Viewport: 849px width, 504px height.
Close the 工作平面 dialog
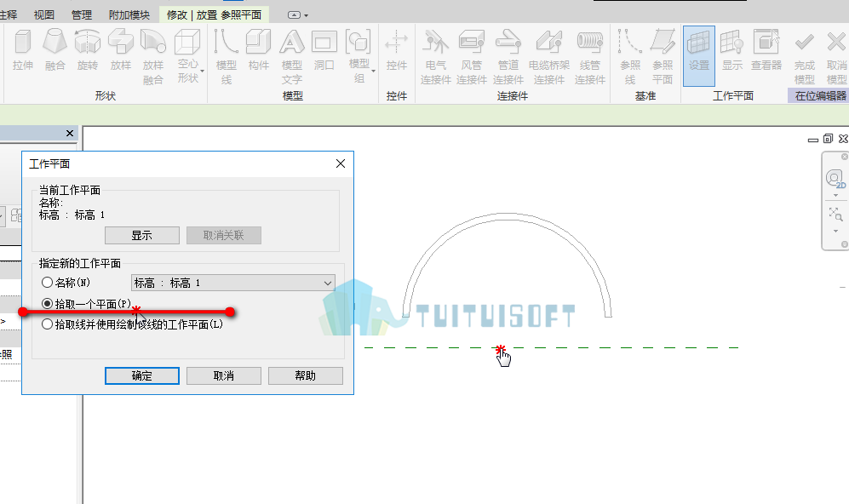point(341,163)
